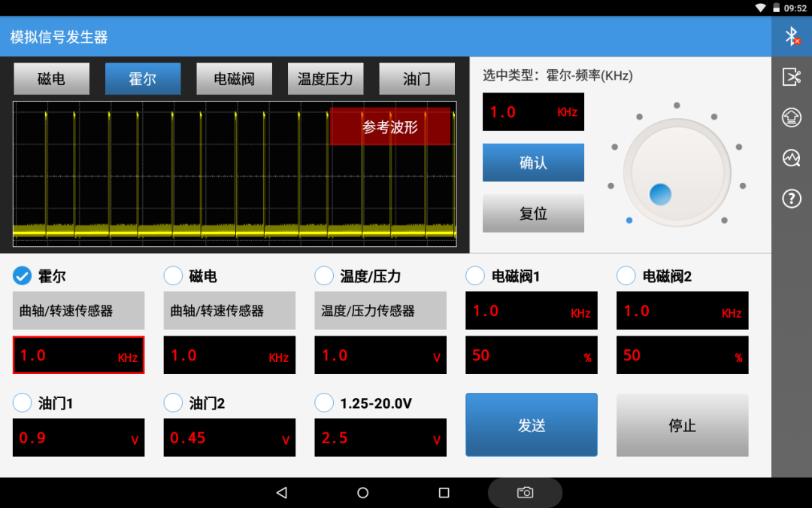The image size is (812, 508).
Task: Switch to the 电磁阀 tab
Action: click(234, 79)
